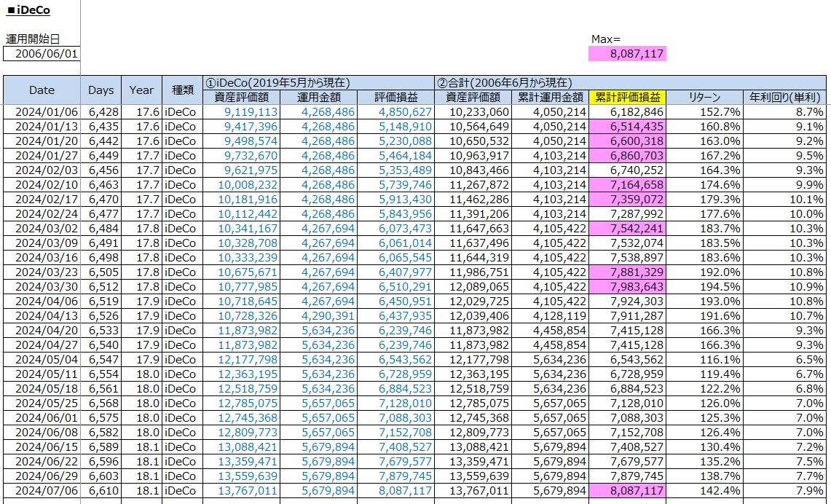The image size is (831, 504).
Task: Select the リターン column header
Action: point(704,98)
